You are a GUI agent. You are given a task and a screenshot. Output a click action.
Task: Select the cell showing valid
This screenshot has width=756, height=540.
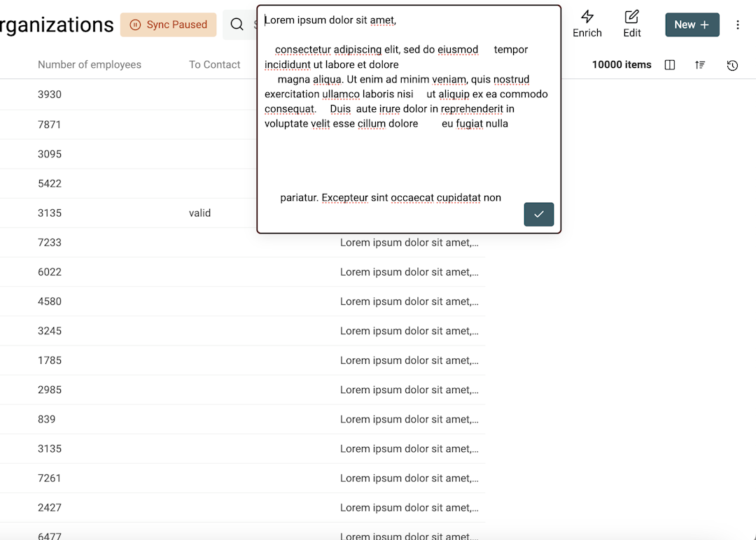tap(199, 213)
